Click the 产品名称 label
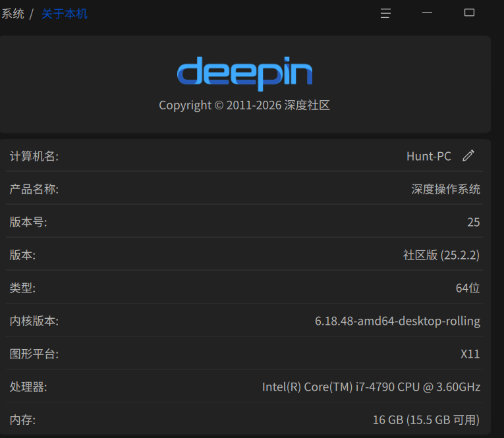The height and width of the screenshot is (438, 504). point(34,189)
